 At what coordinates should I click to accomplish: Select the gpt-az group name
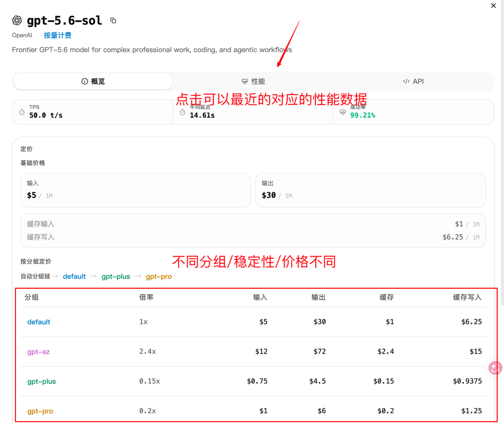[x=39, y=352]
